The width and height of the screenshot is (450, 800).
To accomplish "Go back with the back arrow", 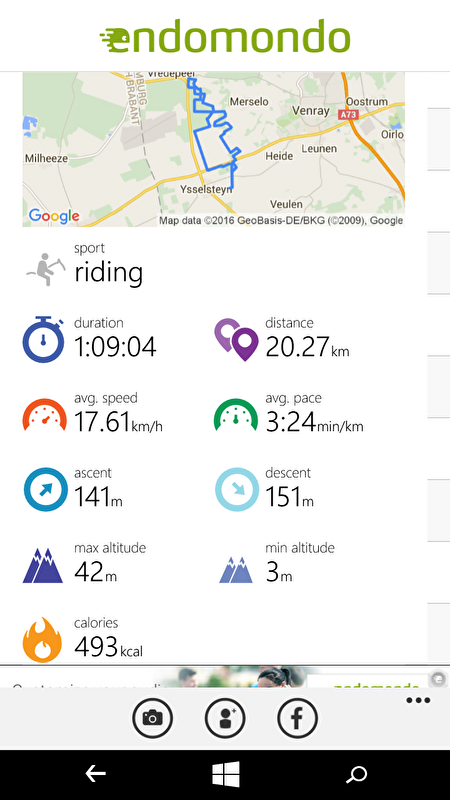I will click(95, 774).
